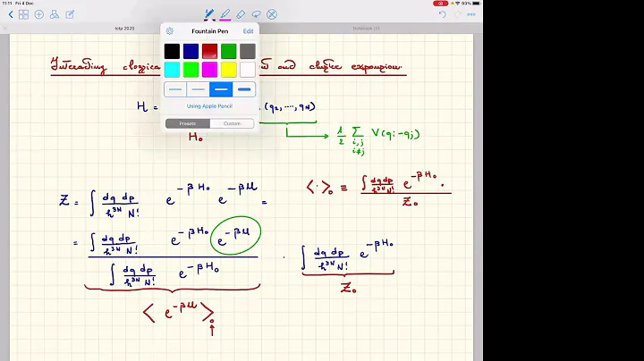Select the highlighted third stroke width
The width and height of the screenshot is (644, 361).
coord(221,89)
